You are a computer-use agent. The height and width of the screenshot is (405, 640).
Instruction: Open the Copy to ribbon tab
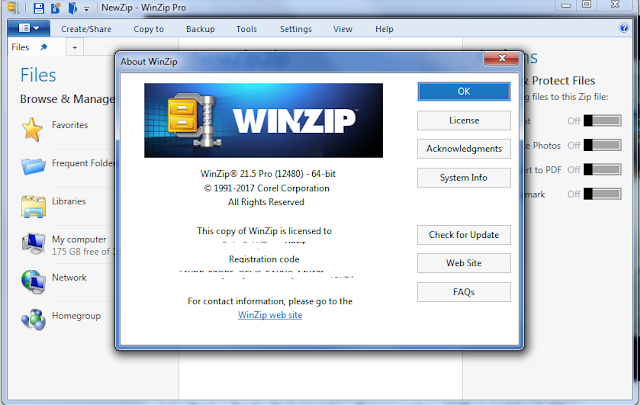pos(149,29)
